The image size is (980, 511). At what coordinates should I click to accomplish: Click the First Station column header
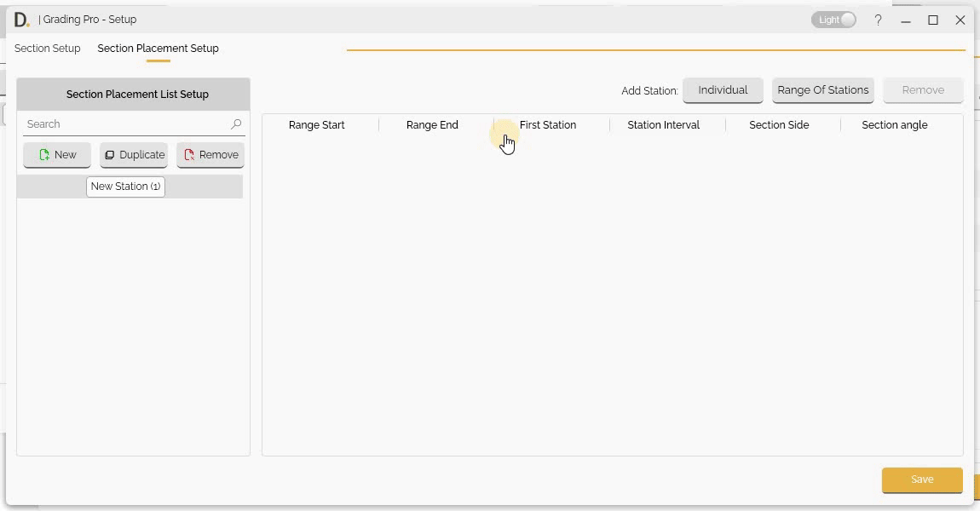[x=548, y=125]
